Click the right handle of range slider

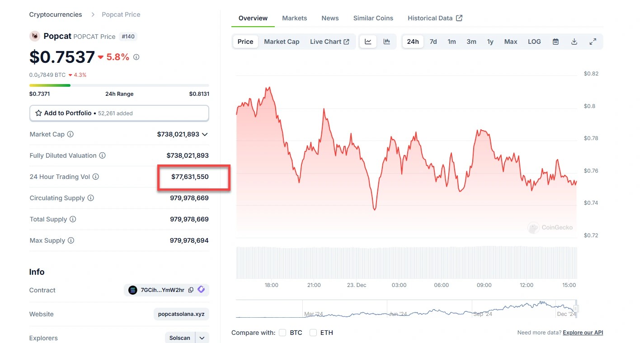[x=576, y=309]
